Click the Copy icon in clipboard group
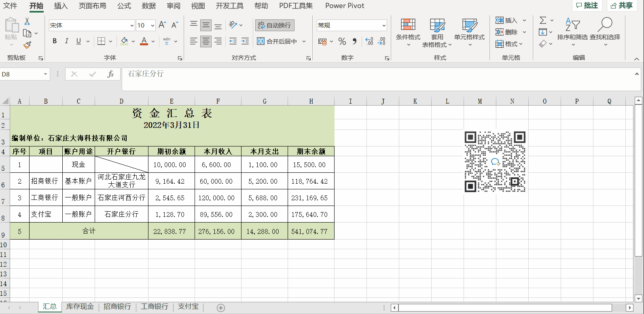This screenshot has width=644, height=314. (27, 33)
